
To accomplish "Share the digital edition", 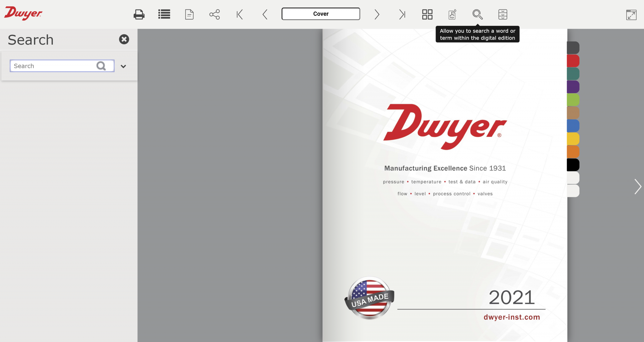I will click(214, 14).
